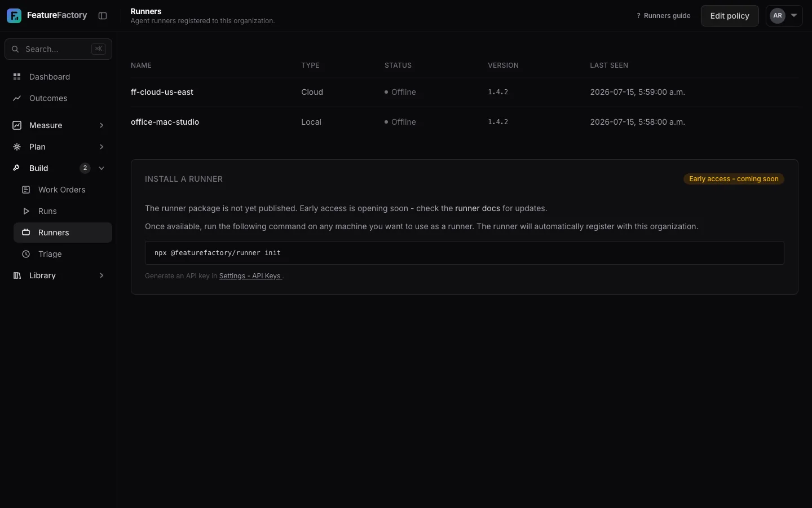Open the Runners guide link
The height and width of the screenshot is (508, 812).
(x=663, y=16)
